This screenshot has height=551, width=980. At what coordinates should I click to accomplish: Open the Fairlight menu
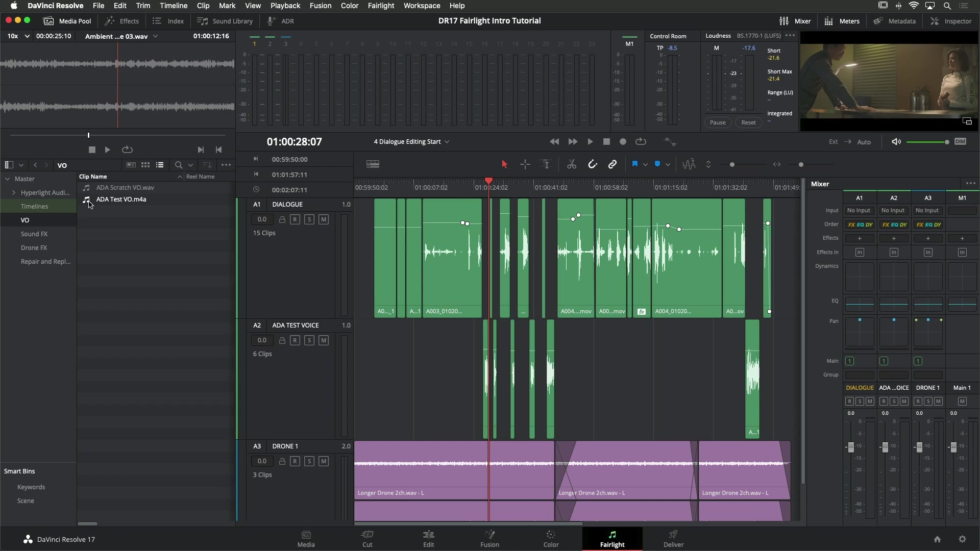point(381,6)
